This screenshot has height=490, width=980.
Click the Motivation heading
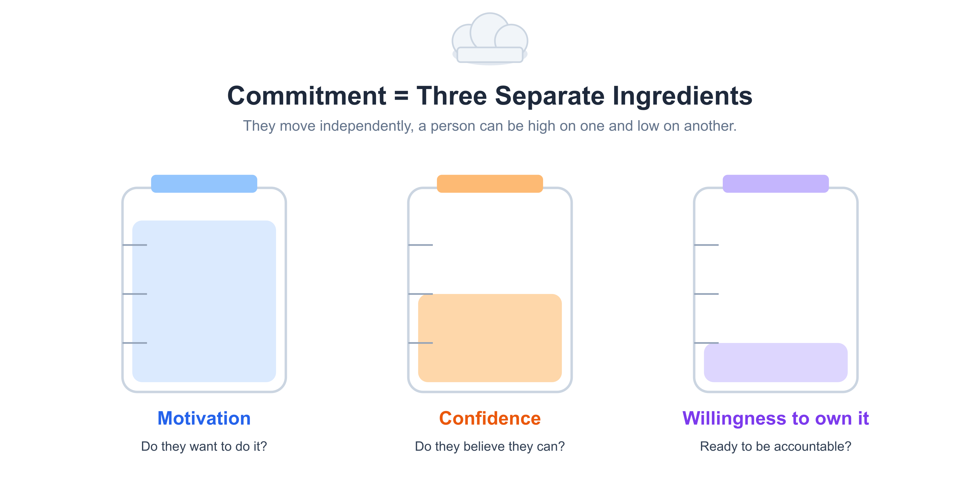coord(204,419)
